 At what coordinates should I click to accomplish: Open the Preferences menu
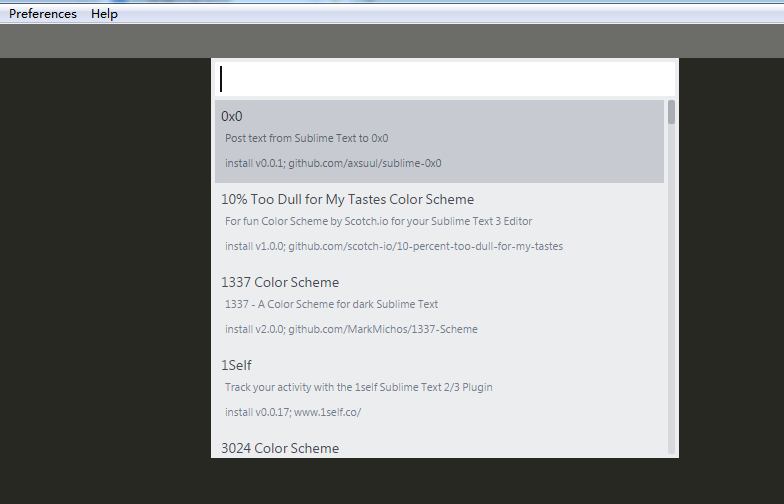(x=43, y=14)
